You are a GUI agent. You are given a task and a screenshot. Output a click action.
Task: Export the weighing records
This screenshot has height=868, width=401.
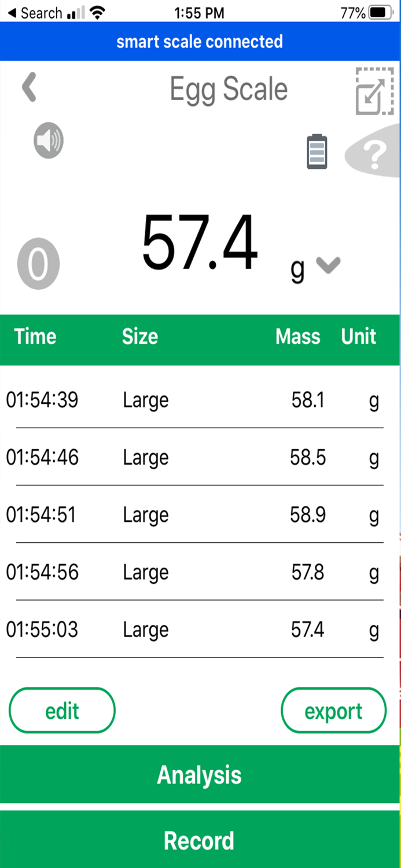(x=334, y=711)
